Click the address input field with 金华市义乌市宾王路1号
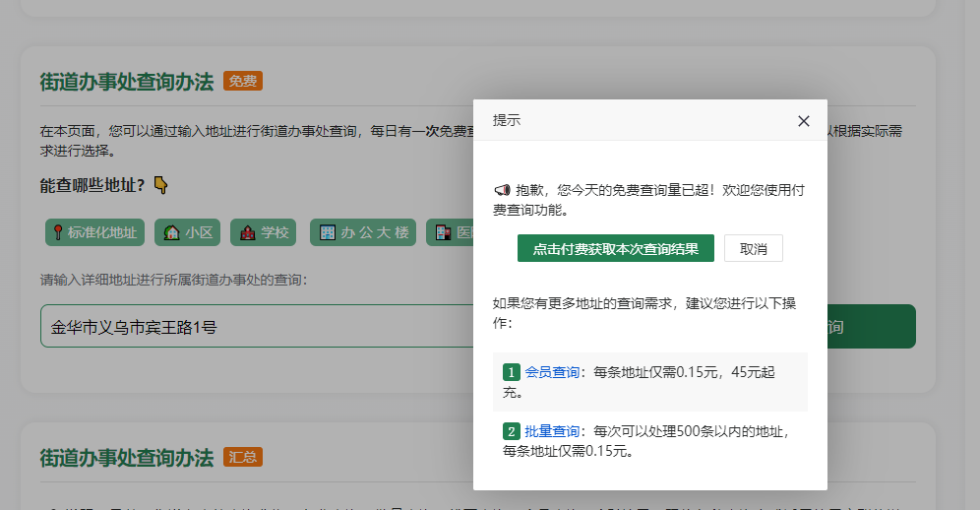Screen dimensions: 980x510 coord(257,326)
